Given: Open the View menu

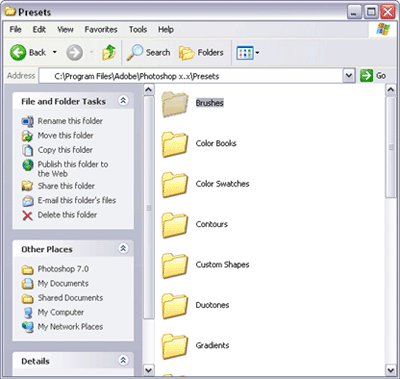Looking at the screenshot, I should [x=65, y=30].
